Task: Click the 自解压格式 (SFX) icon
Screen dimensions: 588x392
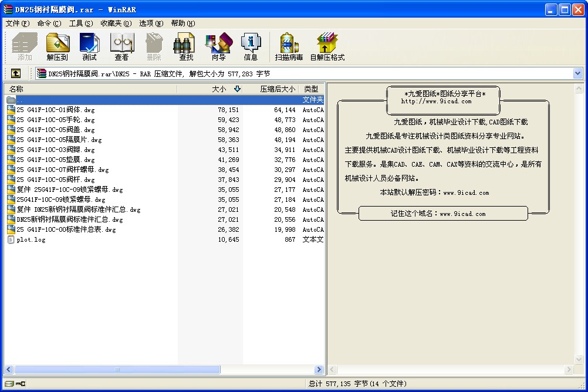Action: click(327, 46)
